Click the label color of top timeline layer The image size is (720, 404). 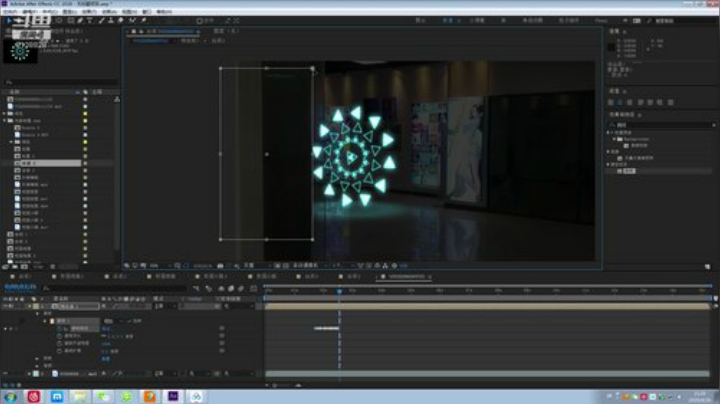[36, 306]
